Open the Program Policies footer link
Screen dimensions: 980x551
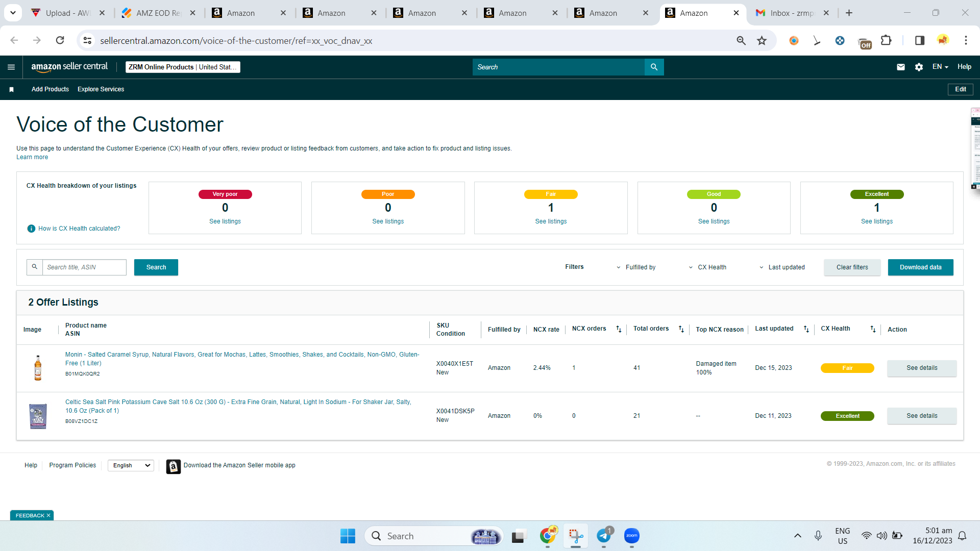pos(72,465)
